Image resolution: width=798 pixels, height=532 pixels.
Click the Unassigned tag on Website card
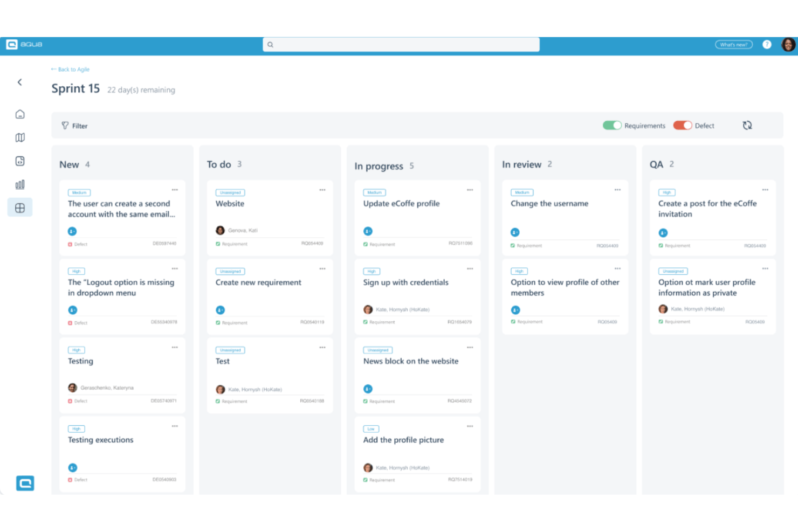click(x=230, y=192)
